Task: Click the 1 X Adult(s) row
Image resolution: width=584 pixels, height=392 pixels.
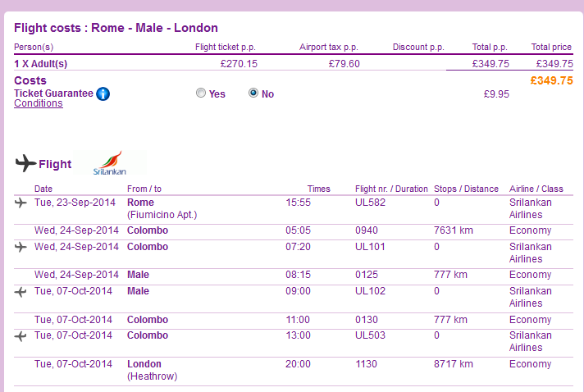Action: tap(294, 64)
